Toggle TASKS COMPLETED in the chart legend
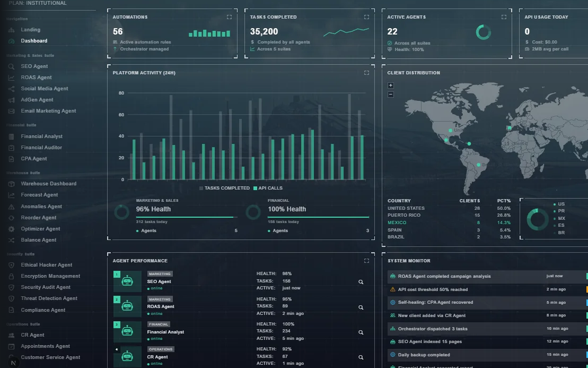Image resolution: width=588 pixels, height=368 pixels. point(225,188)
